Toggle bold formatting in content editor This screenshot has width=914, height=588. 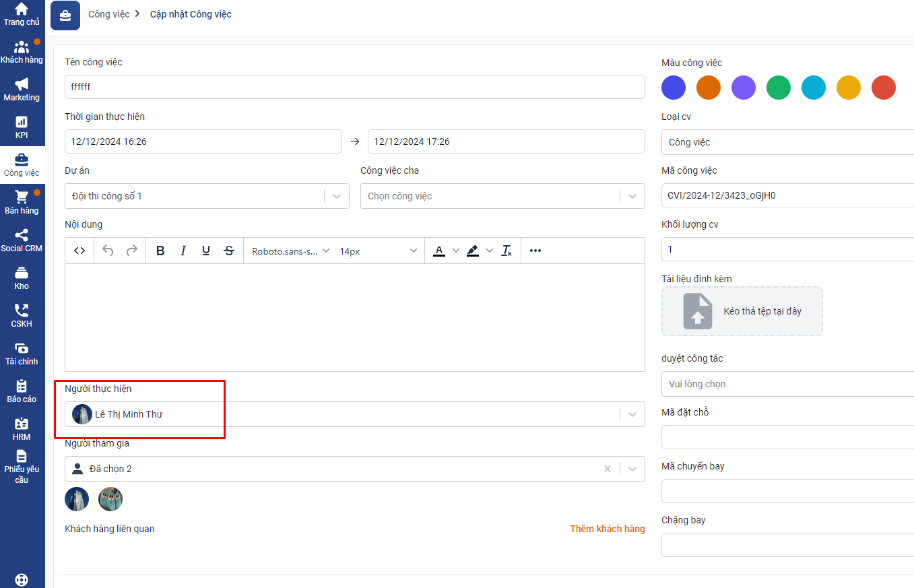tap(160, 251)
